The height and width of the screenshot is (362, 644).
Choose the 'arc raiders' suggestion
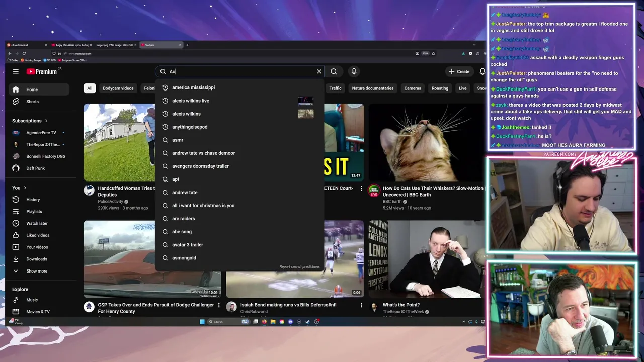[x=239, y=218]
